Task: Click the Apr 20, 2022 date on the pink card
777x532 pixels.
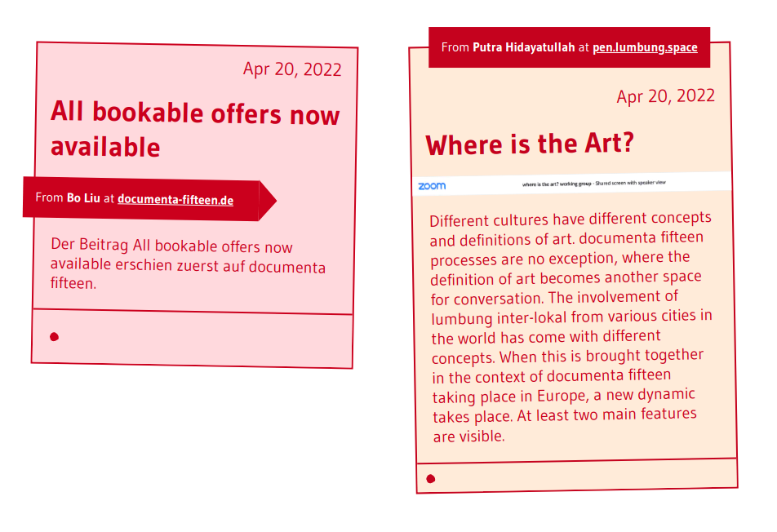Action: [292, 69]
